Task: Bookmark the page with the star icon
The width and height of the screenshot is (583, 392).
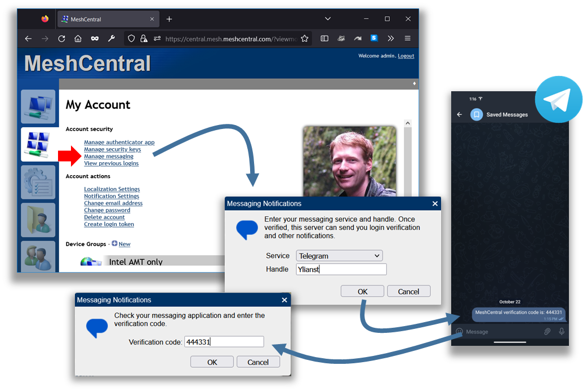Action: point(304,38)
